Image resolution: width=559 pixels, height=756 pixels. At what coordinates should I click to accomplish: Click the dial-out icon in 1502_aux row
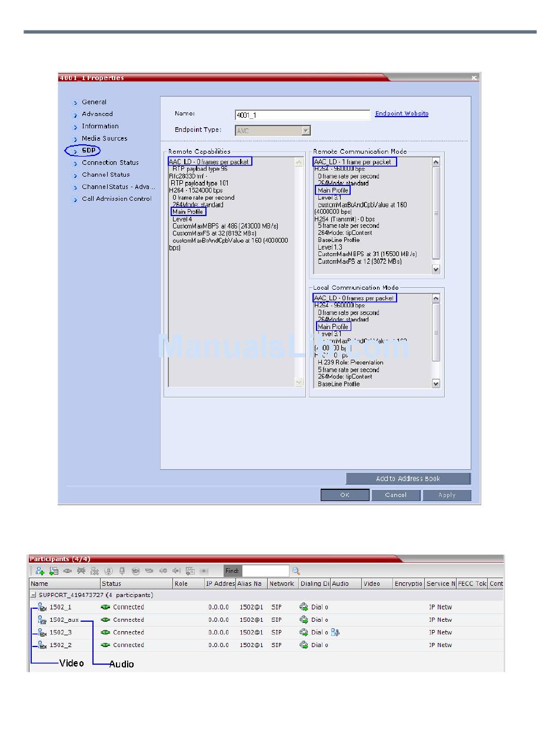304,620
